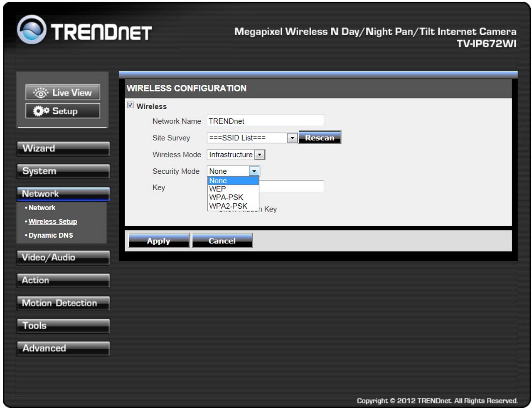
Task: Click the TRENDnet brand wordmark
Action: [101, 32]
